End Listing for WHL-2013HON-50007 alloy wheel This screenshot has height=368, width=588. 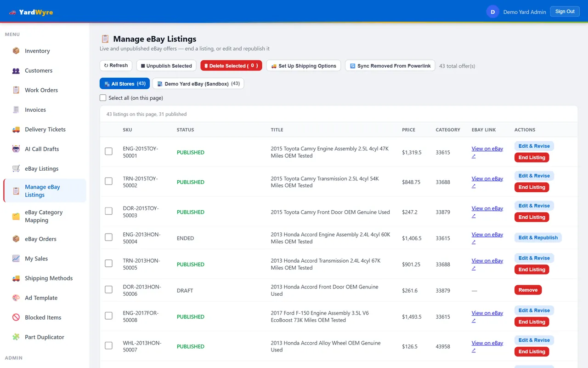(531, 352)
